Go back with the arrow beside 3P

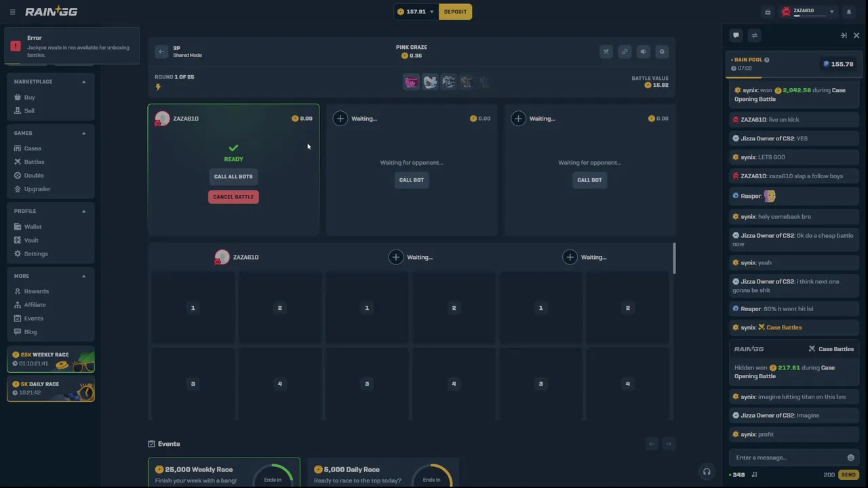(161, 52)
